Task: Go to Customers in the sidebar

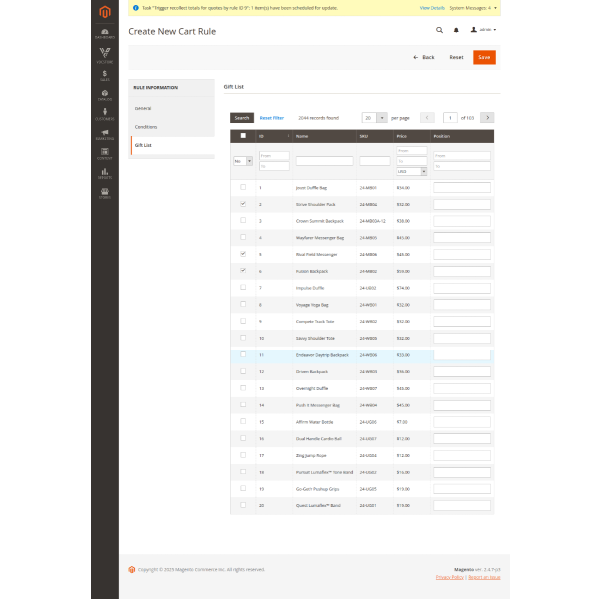Action: (104, 114)
